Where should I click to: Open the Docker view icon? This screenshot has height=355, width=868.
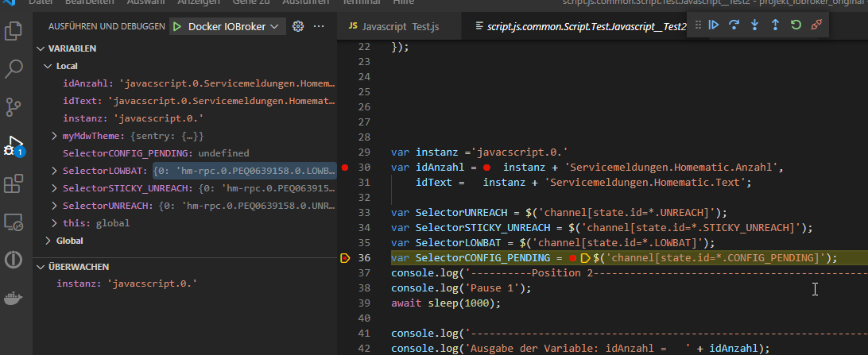click(x=14, y=298)
